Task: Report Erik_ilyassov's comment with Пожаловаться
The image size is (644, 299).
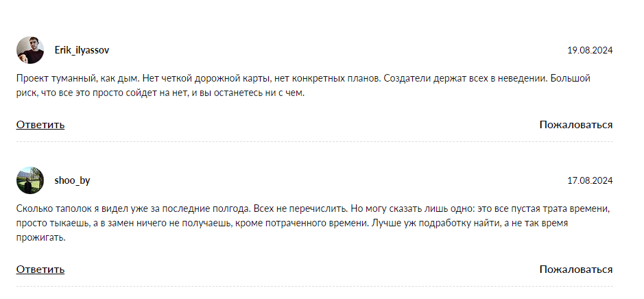Action: tap(575, 125)
